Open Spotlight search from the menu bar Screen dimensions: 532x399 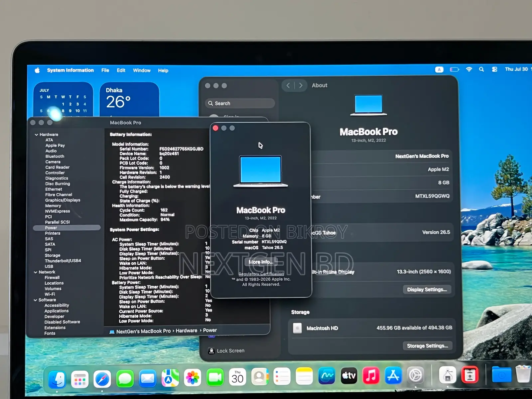click(481, 69)
